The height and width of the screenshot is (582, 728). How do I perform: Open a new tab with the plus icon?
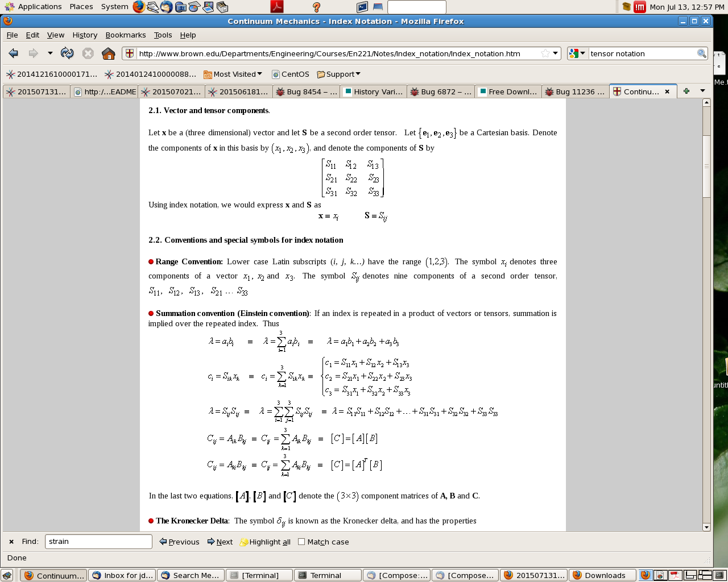[x=686, y=91]
